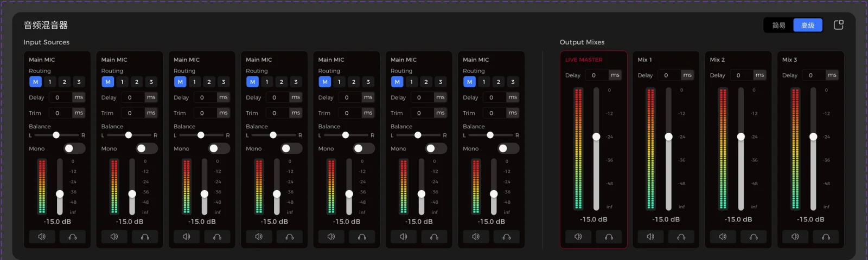Click Balance slider knob on seventh Main MIC
The width and height of the screenshot is (868, 260).
[x=490, y=135]
